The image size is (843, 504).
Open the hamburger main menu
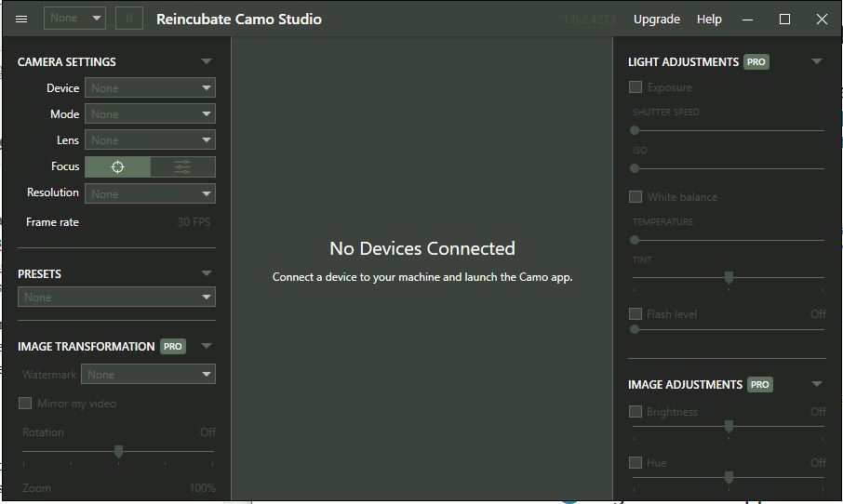point(21,19)
